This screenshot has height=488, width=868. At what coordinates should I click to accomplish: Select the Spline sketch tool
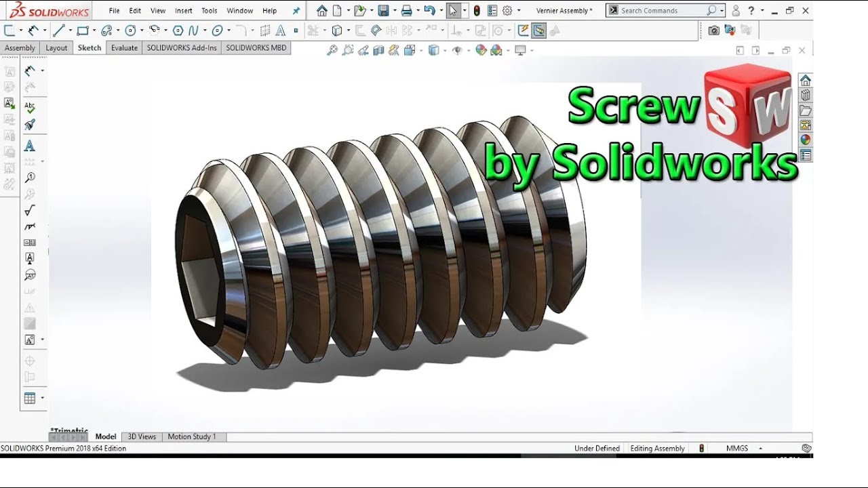194,30
